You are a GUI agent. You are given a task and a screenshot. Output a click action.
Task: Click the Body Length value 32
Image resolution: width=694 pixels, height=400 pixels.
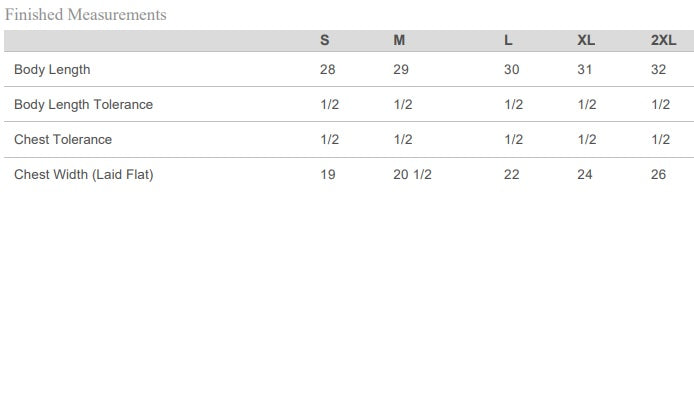coord(658,70)
